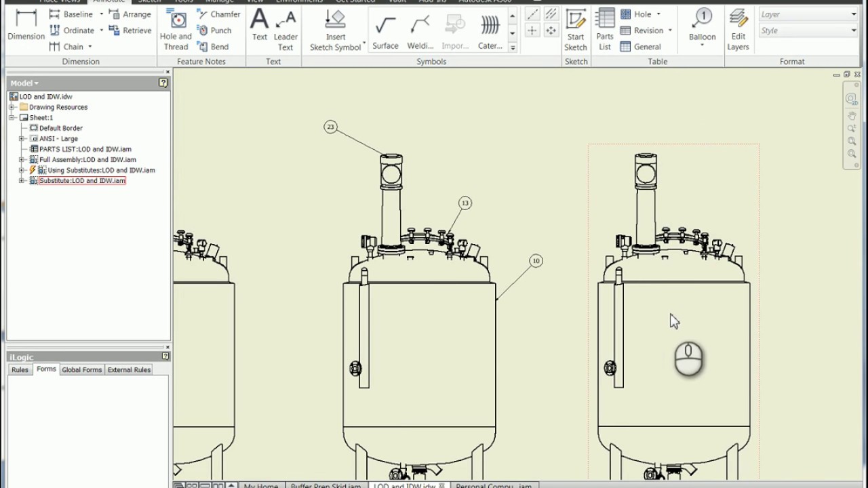The width and height of the screenshot is (868, 488).
Task: Click the Chain dimension tool
Action: 66,47
